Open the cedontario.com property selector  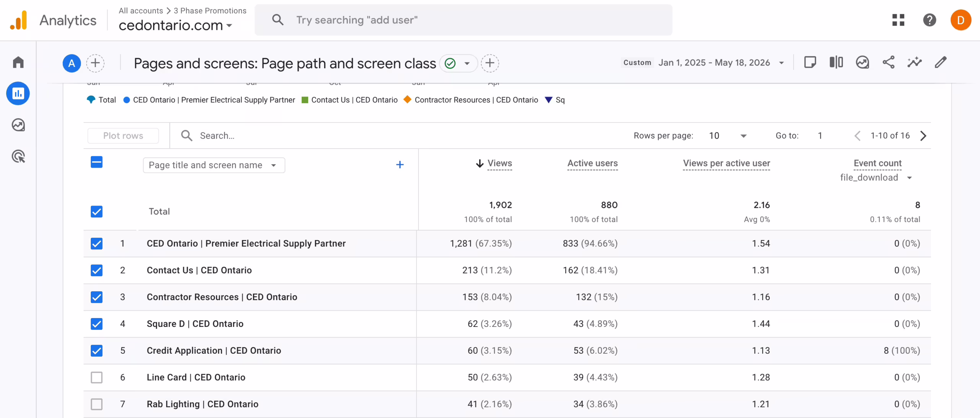pyautogui.click(x=176, y=26)
